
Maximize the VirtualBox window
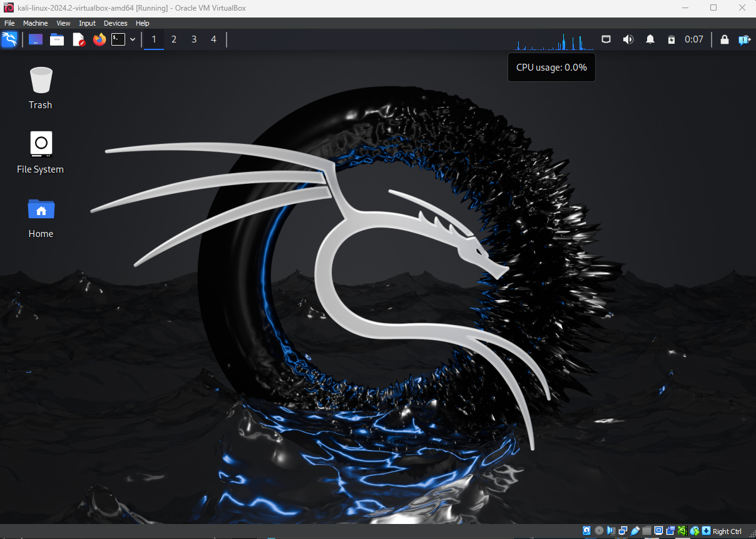click(x=713, y=8)
